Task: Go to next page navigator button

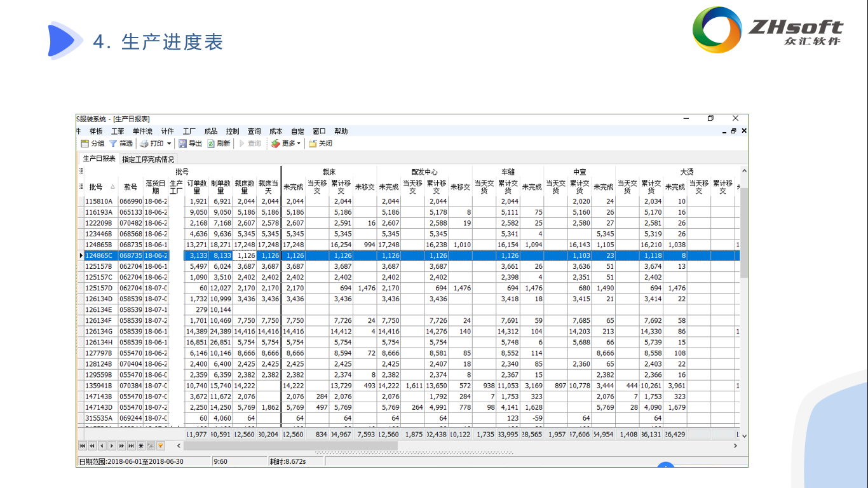Action: tap(121, 446)
